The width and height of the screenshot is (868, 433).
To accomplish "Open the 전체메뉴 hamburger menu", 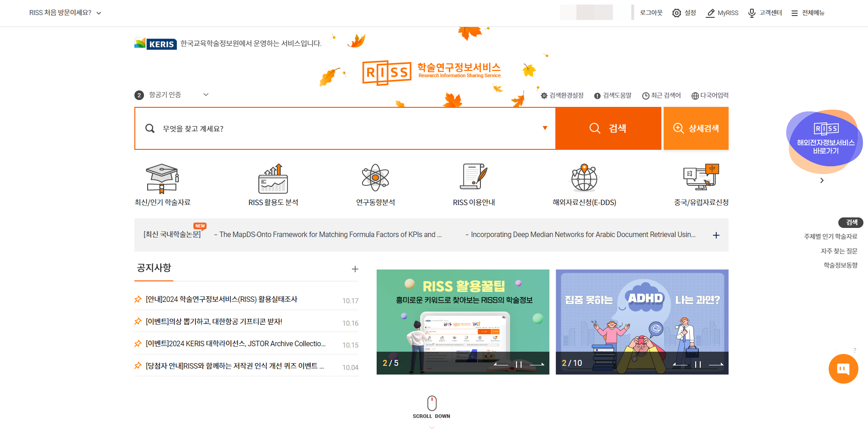I will 794,13.
